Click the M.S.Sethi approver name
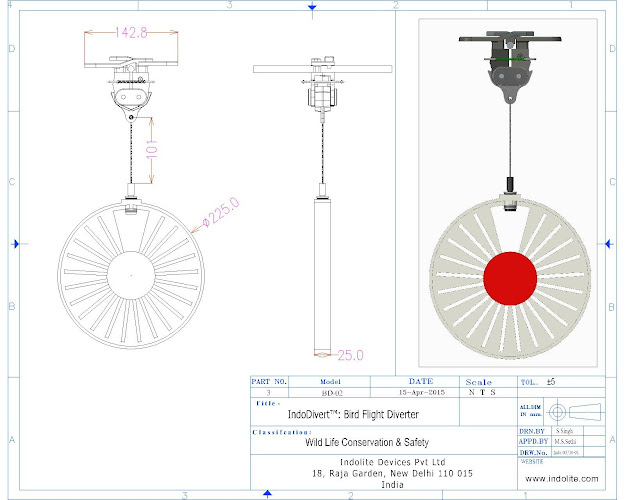This screenshot has height=500, width=625. [x=565, y=442]
